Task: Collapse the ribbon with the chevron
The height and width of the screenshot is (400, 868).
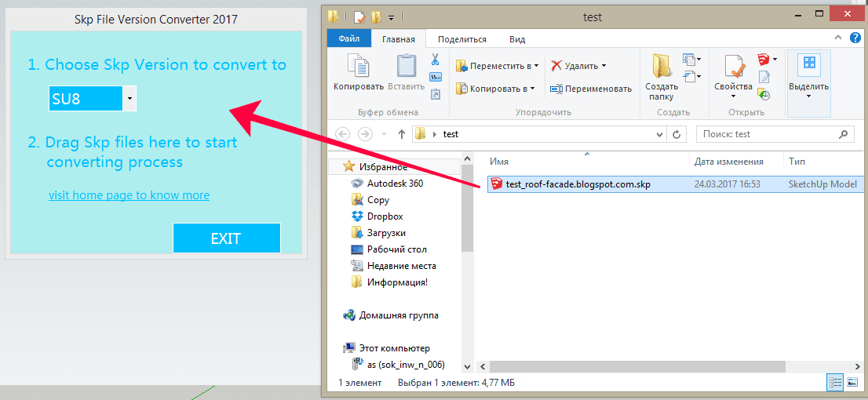Action: coord(839,38)
